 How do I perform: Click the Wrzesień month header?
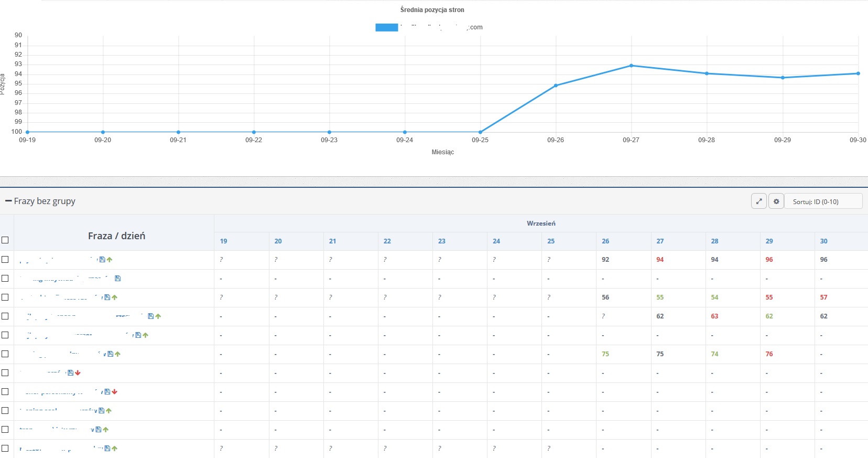[x=541, y=223]
